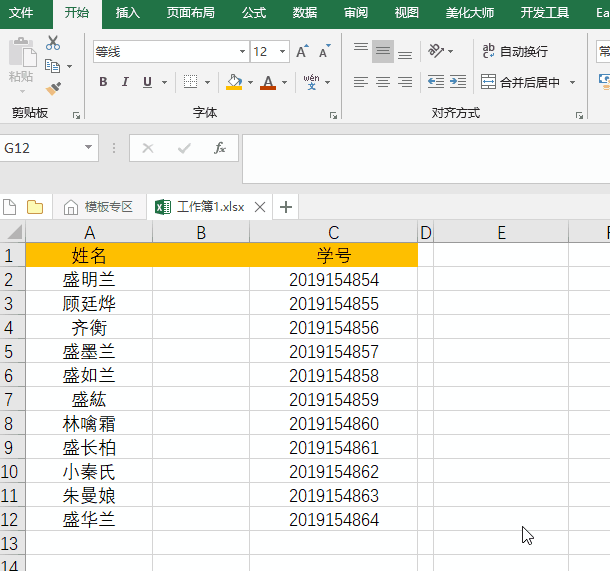610x571 pixels.
Task: Add a new workbook tab with plus
Action: [x=286, y=207]
